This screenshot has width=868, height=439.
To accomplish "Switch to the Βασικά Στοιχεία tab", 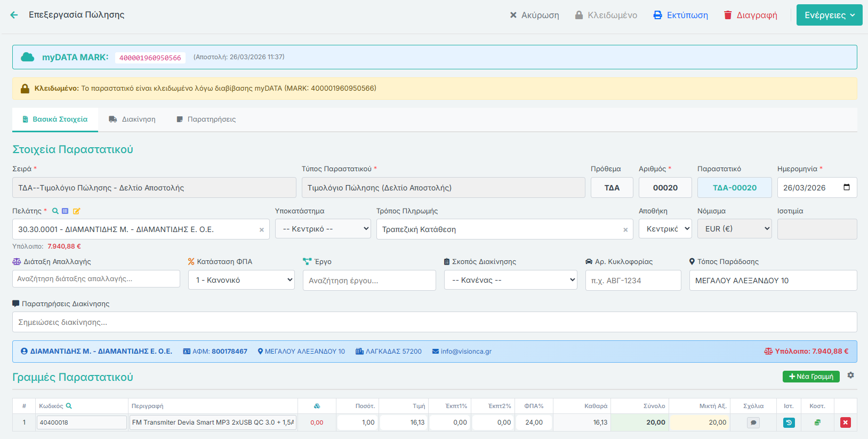I will (55, 119).
